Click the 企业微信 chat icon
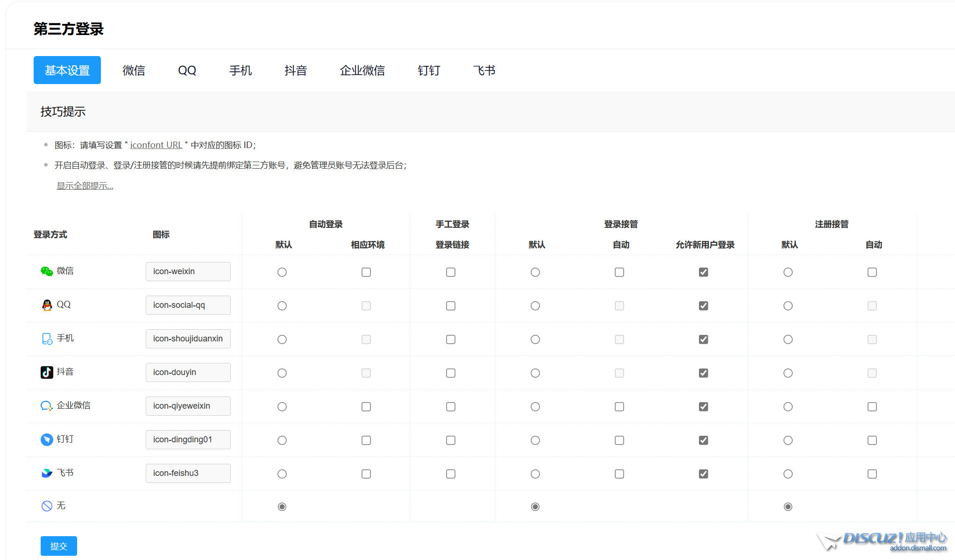The height and width of the screenshot is (560, 955). (x=47, y=406)
